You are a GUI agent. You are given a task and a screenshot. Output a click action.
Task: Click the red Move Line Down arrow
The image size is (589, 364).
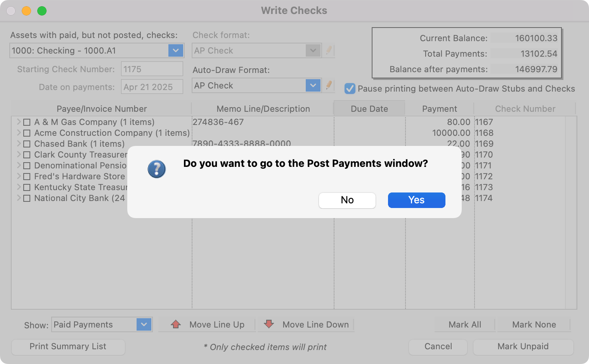pos(269,324)
